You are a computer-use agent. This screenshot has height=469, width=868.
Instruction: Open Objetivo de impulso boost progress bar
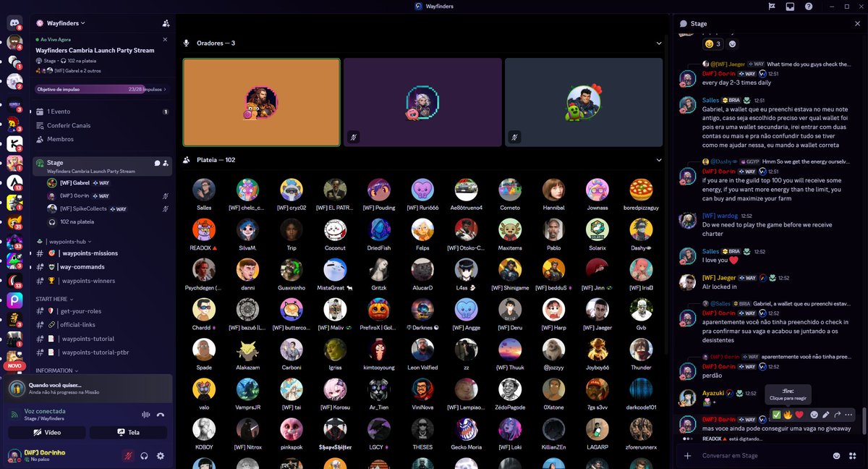point(102,90)
